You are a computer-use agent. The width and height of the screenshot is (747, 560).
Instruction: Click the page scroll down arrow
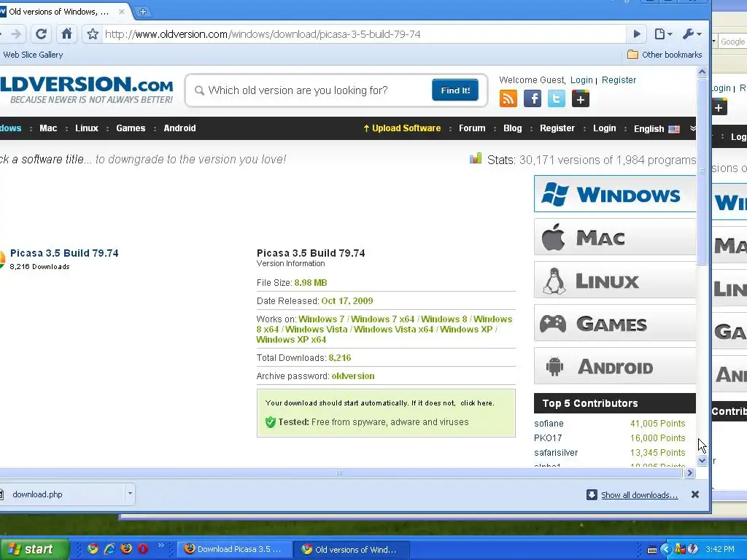(702, 461)
